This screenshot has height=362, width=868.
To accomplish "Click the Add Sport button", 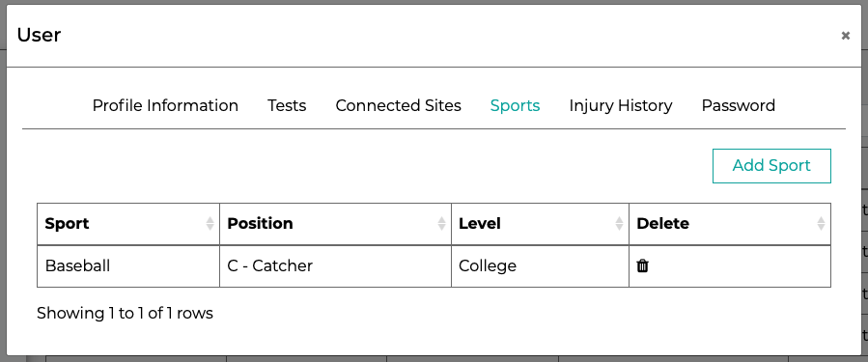I will (771, 165).
